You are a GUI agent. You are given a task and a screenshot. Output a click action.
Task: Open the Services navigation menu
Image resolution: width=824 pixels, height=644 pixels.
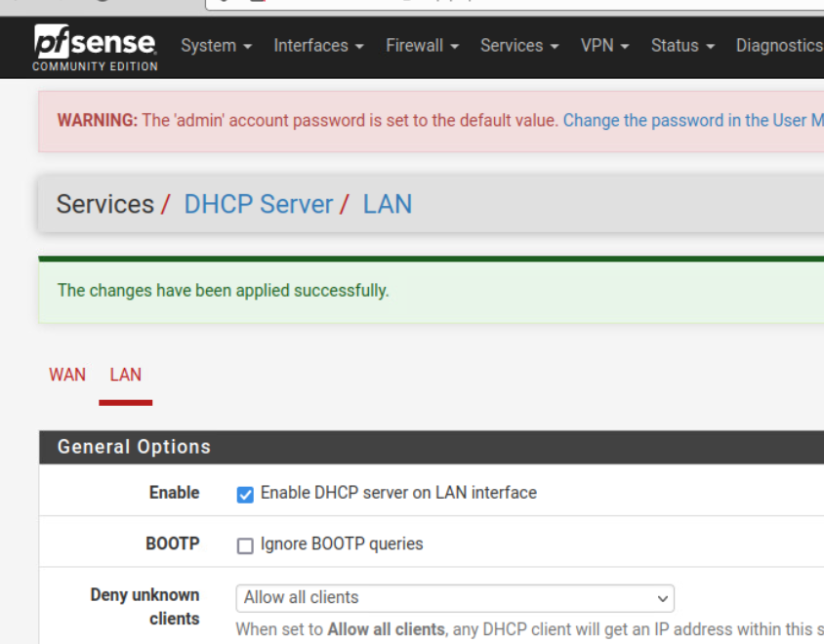tap(519, 46)
